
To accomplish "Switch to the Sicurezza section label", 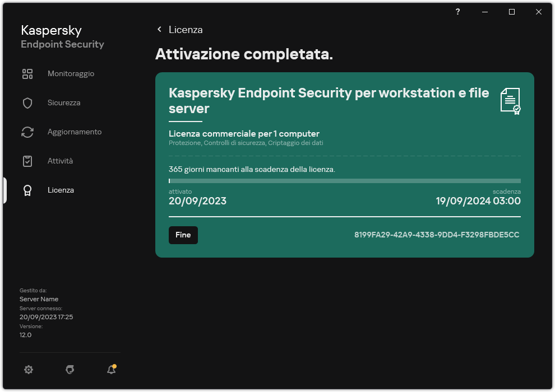I will tap(64, 103).
